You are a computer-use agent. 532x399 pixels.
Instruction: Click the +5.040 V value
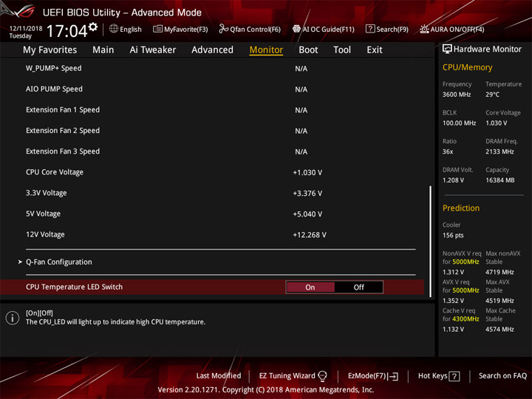click(307, 214)
